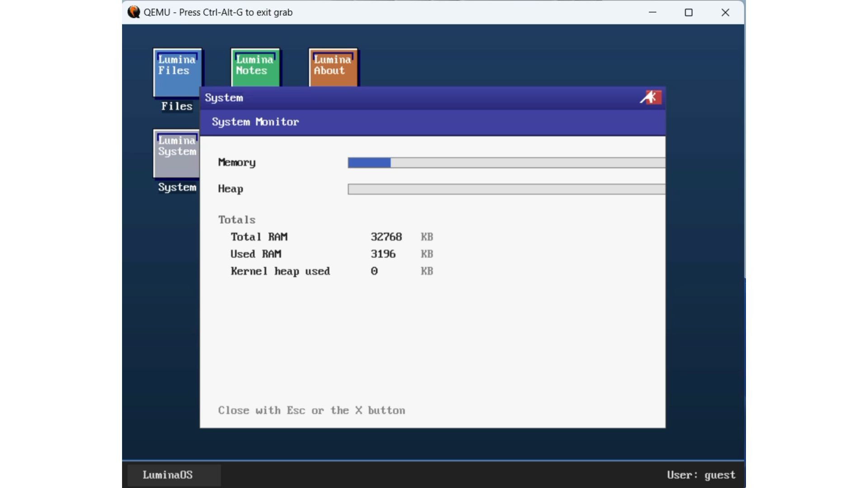868x488 pixels.
Task: Click the User: guest label in taskbar
Action: 701,475
